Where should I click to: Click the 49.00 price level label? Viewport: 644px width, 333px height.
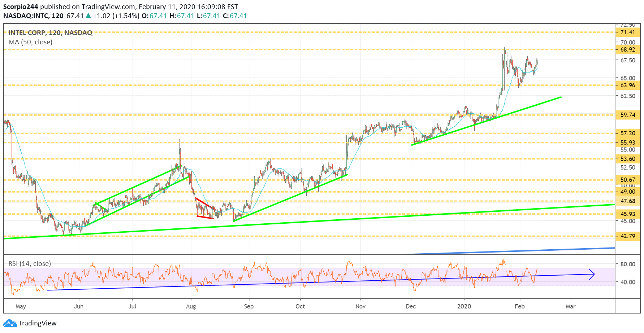[x=628, y=192]
